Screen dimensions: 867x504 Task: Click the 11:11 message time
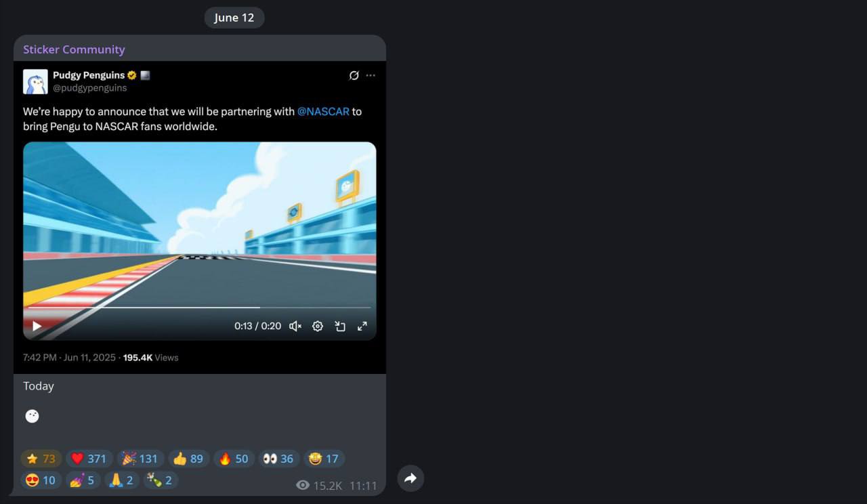363,485
